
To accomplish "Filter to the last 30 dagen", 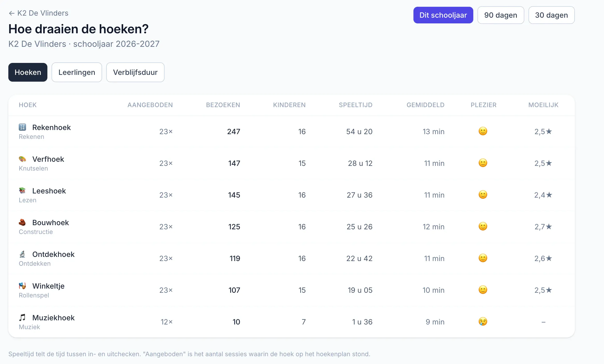I will pos(551,15).
